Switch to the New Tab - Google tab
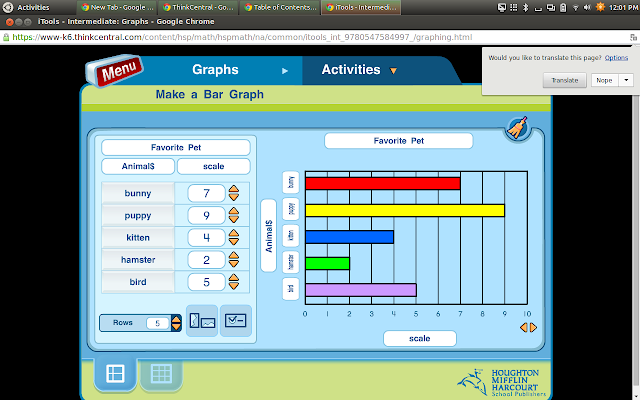640x400 pixels. point(117,7)
